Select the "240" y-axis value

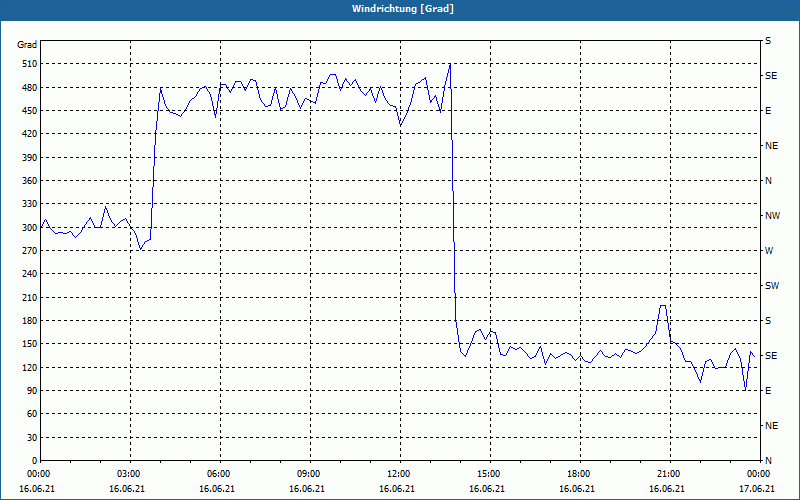tap(30, 274)
